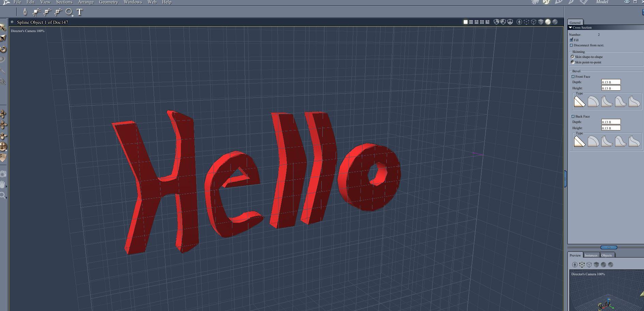Expand the Zoom tool flyout arrow
644x311 pixels.
(6, 198)
